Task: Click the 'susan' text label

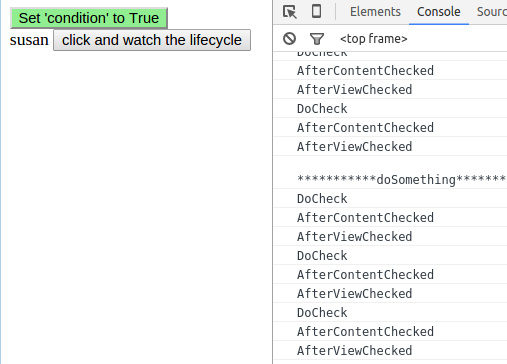Action: pyautogui.click(x=29, y=40)
